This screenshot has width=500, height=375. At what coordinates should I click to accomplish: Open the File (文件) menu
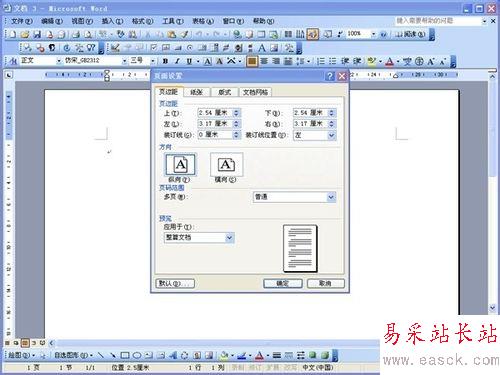click(22, 21)
